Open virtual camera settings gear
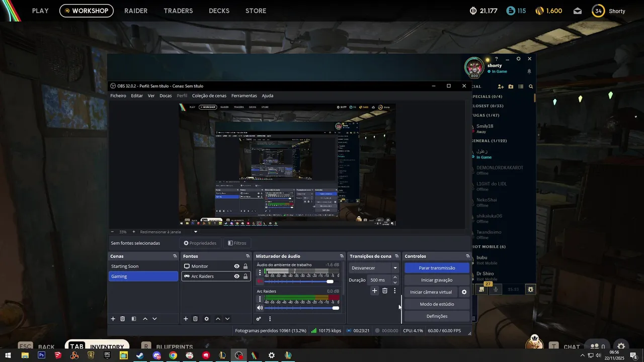Viewport: 644px width, 362px height. click(x=464, y=292)
